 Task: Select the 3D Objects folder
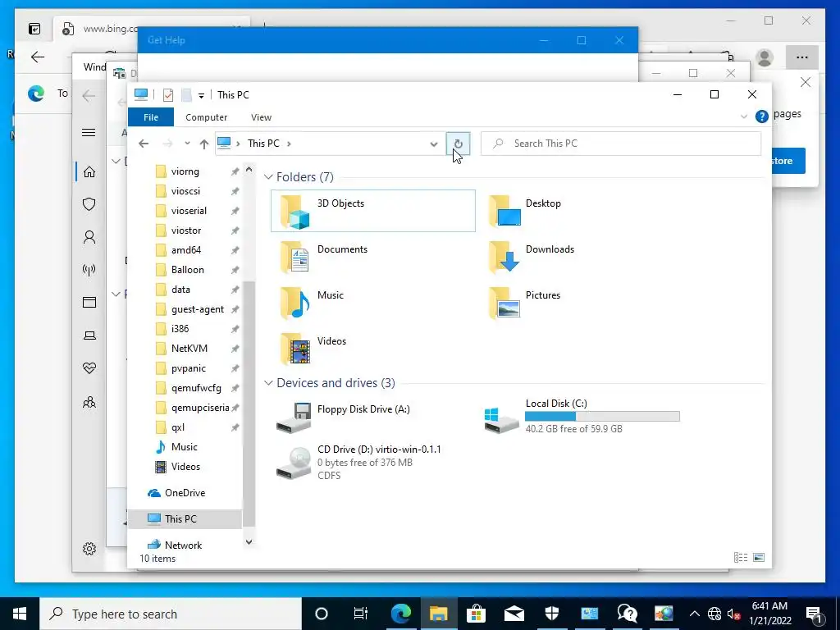click(x=373, y=211)
